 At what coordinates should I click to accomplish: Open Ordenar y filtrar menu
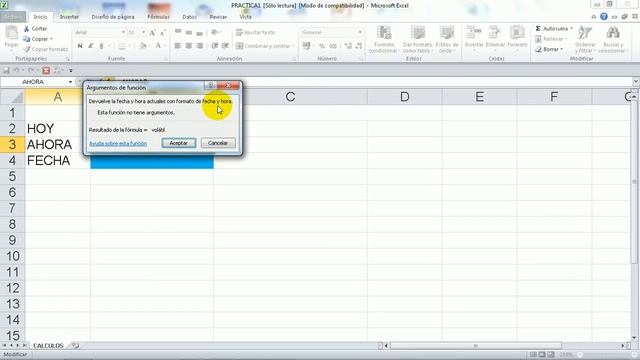tap(585, 39)
